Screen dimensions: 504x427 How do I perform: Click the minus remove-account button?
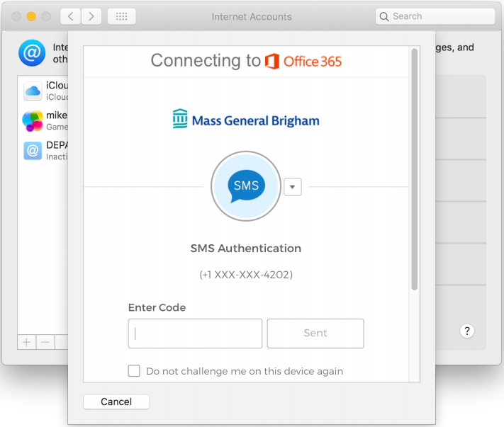(45, 342)
